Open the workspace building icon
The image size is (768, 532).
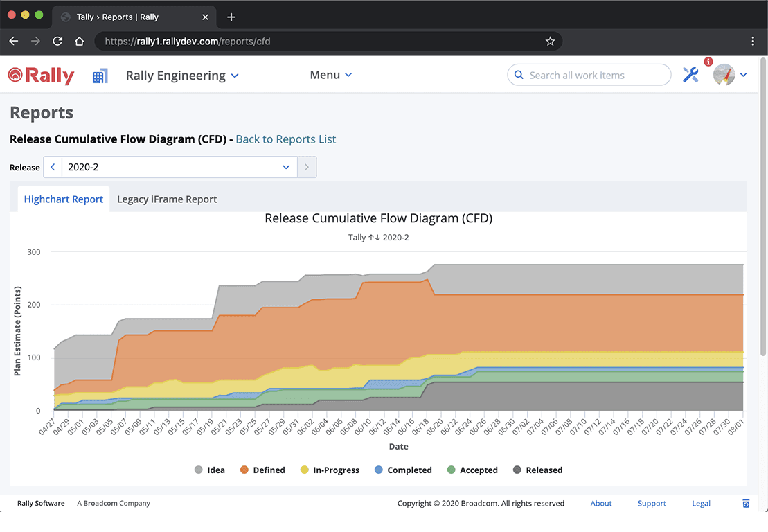(100, 76)
